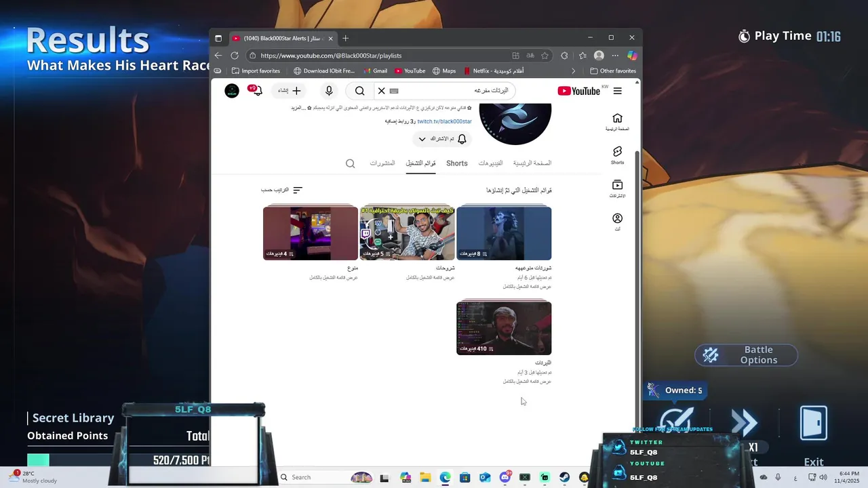Viewport: 868px width, 488px height.
Task: Open the 410-videos playlist thumbnail
Action: (504, 328)
